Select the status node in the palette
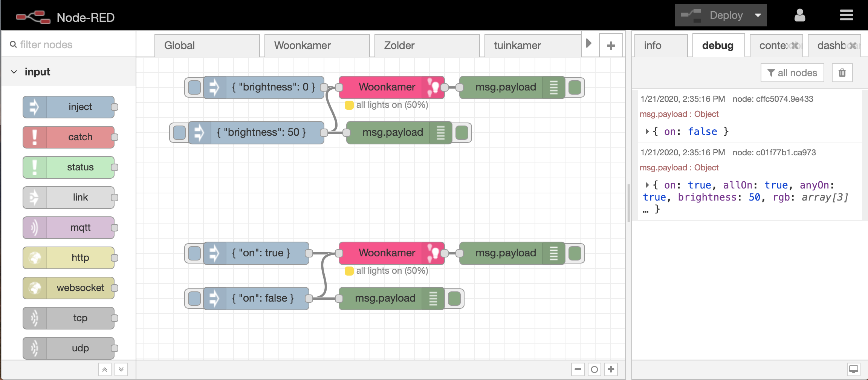This screenshot has height=380, width=868. coord(69,167)
